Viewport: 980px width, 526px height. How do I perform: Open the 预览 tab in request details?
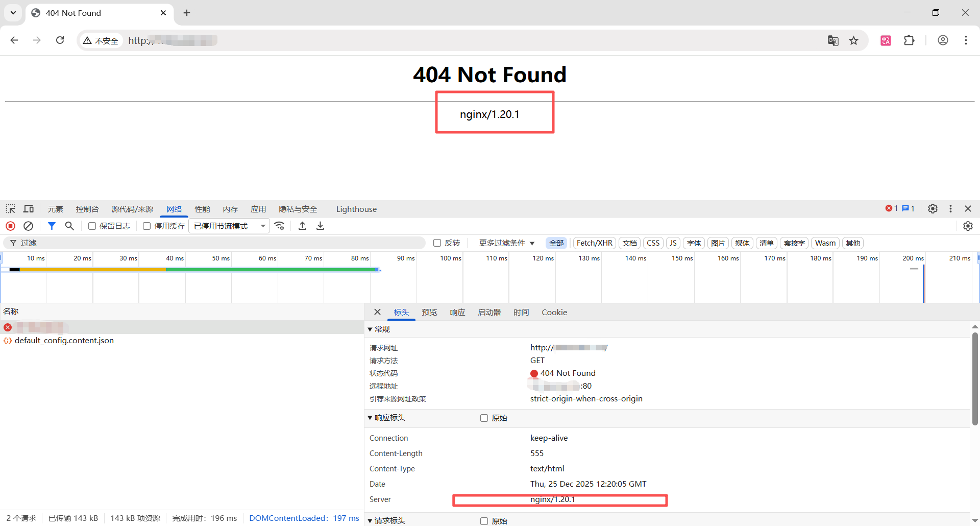pos(429,312)
